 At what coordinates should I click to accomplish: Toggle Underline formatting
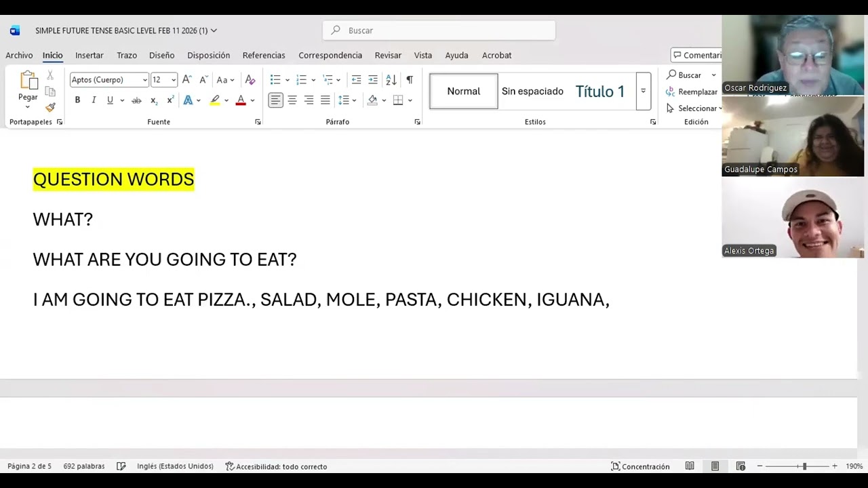110,100
